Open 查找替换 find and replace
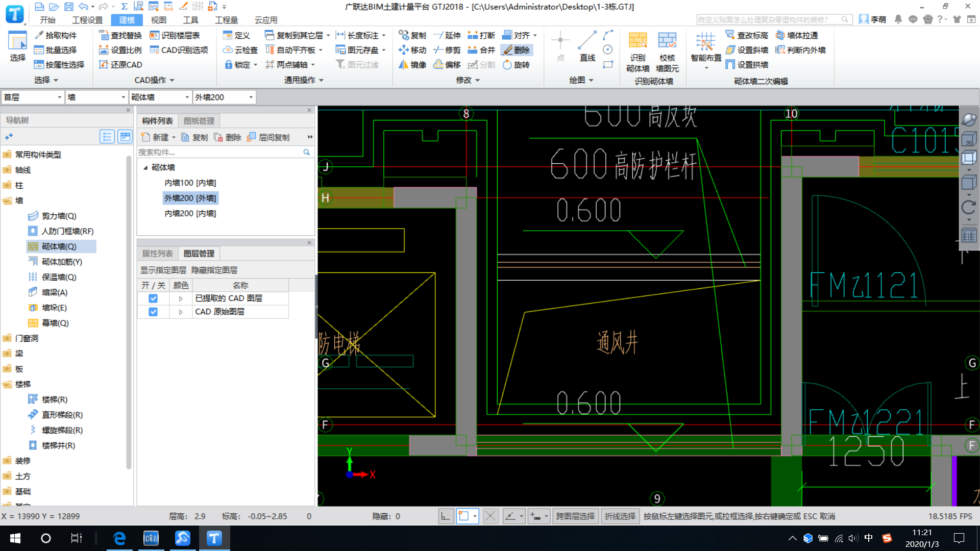 [120, 35]
